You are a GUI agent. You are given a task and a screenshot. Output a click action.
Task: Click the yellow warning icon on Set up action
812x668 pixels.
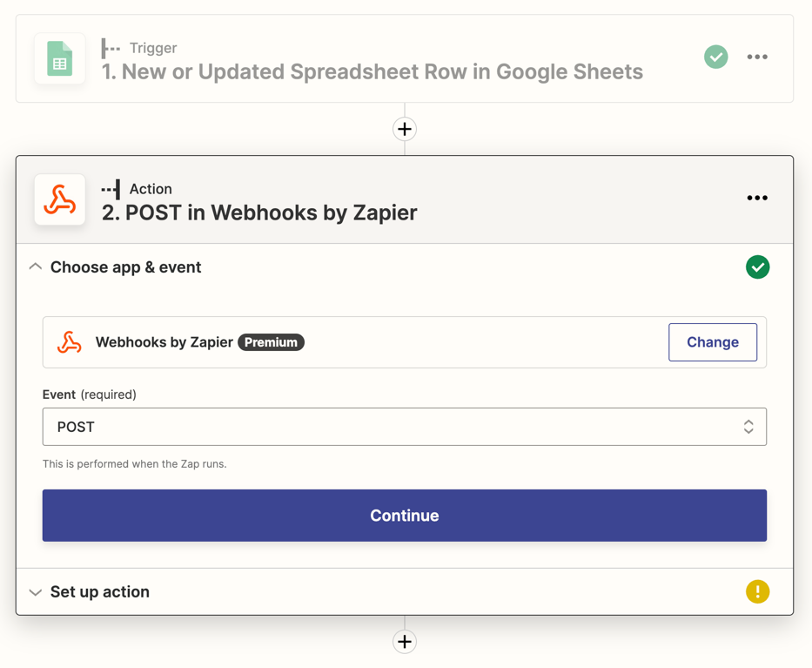click(x=758, y=592)
